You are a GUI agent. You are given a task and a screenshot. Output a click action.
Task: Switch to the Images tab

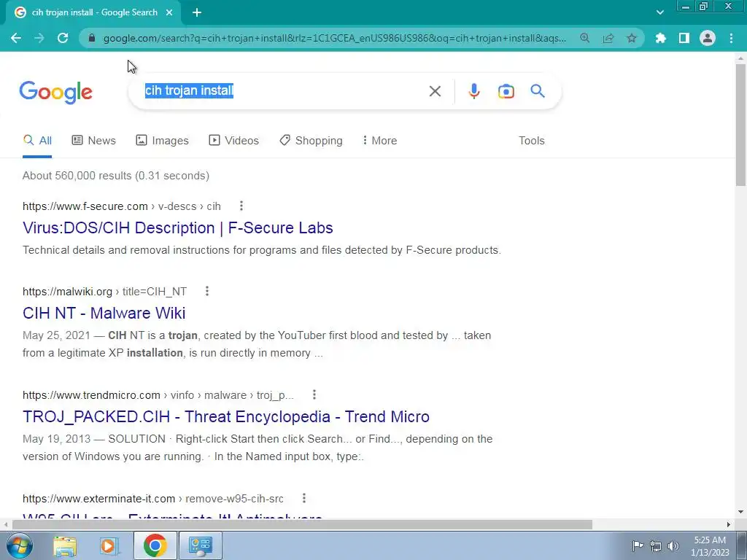click(x=163, y=141)
